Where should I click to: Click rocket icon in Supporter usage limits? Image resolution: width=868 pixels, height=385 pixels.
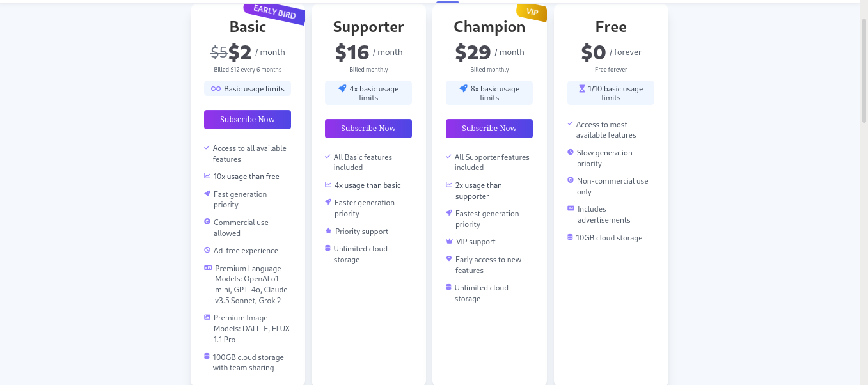pos(342,89)
